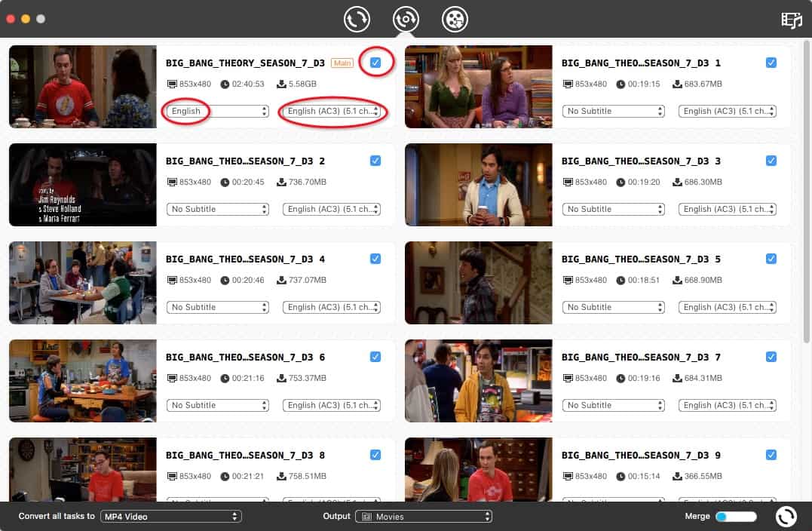Select the thumbnail for SEASON_7_D3 7
Viewport: 812px width, 531px height.
click(479, 381)
